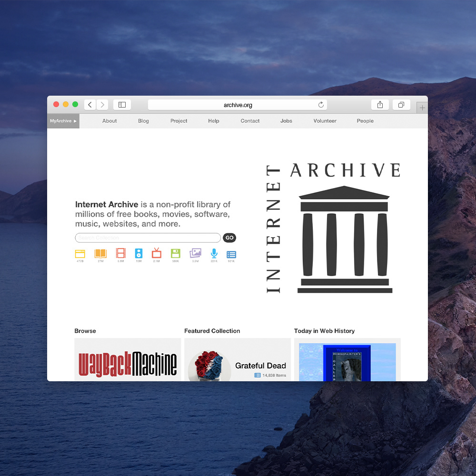The image size is (476, 476).
Task: Open the images icon labeled 3.5M
Action: click(x=196, y=253)
